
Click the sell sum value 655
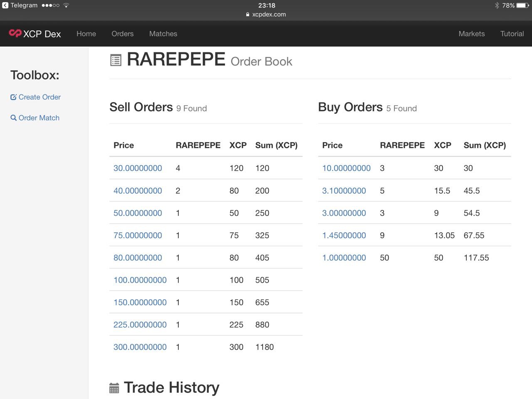coord(262,303)
